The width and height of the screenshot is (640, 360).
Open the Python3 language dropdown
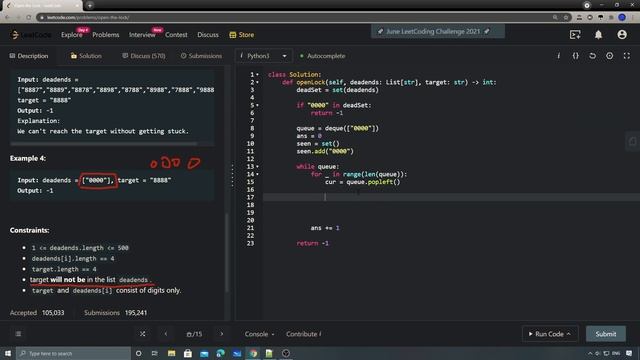pos(263,56)
